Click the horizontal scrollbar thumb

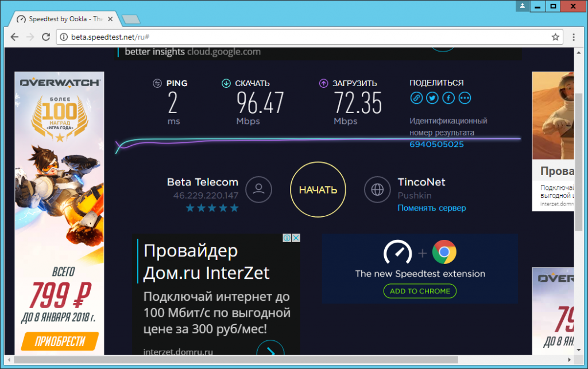click(x=236, y=360)
